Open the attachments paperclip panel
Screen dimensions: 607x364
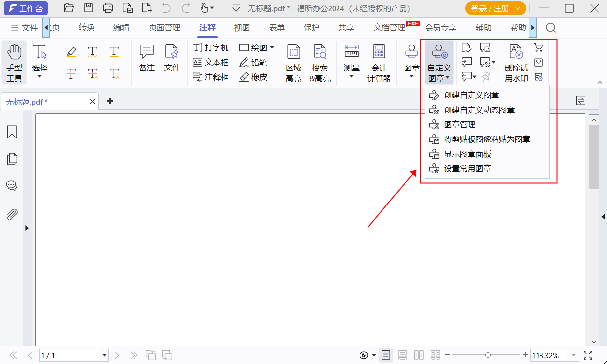(12, 214)
